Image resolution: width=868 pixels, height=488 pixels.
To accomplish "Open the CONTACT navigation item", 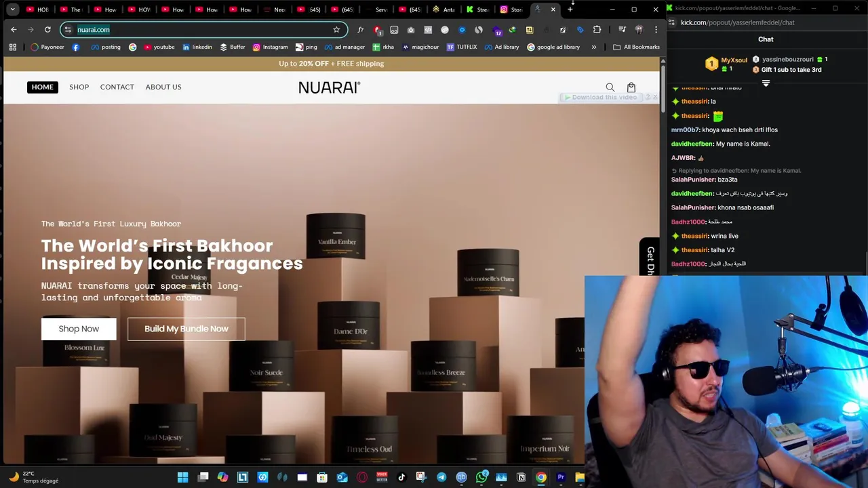I will point(117,87).
